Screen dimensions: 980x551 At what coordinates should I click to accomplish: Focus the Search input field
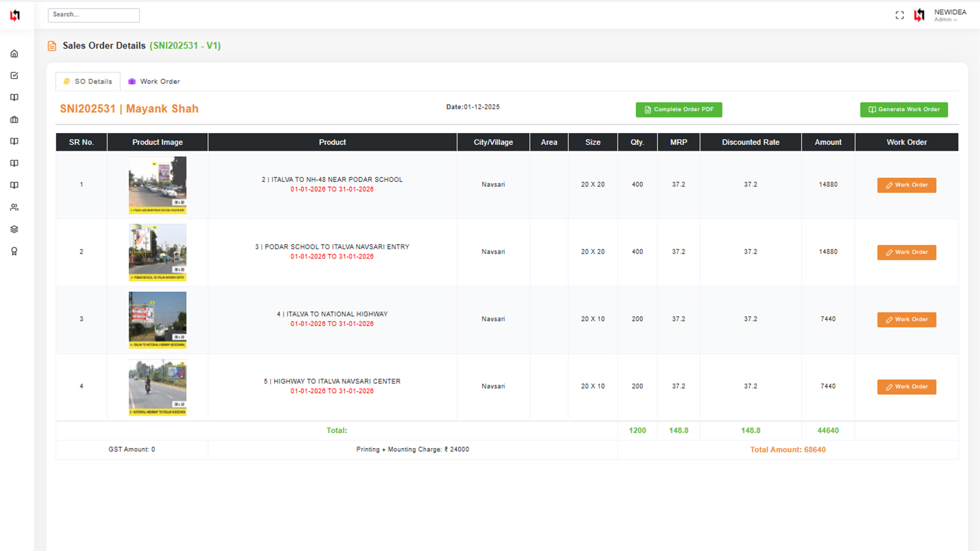(x=94, y=15)
